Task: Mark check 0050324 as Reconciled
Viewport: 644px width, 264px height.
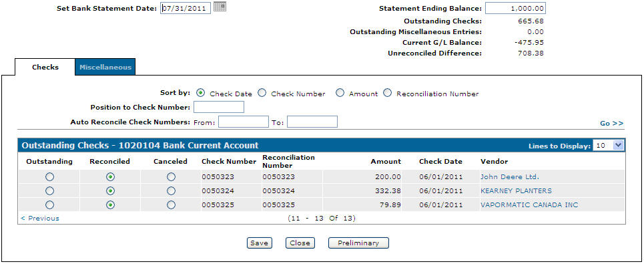Action: pyautogui.click(x=110, y=190)
